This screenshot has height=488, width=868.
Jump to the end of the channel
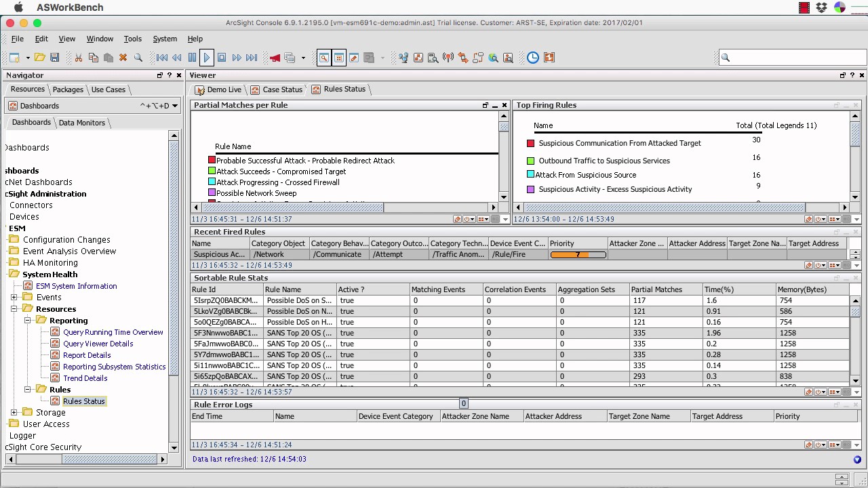pos(252,58)
